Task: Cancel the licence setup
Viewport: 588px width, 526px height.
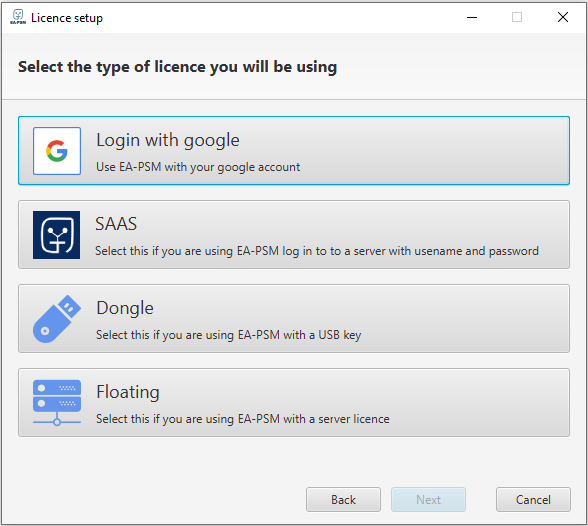Action: [533, 499]
